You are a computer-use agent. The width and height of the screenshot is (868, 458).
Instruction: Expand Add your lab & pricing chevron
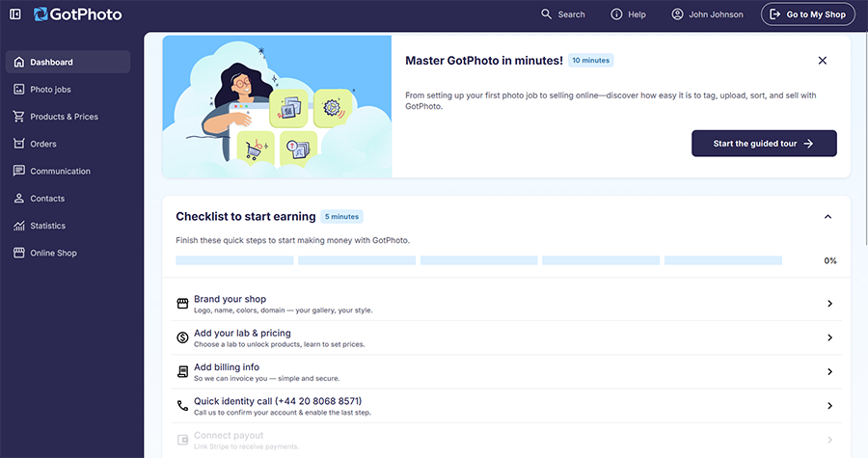[x=829, y=337]
